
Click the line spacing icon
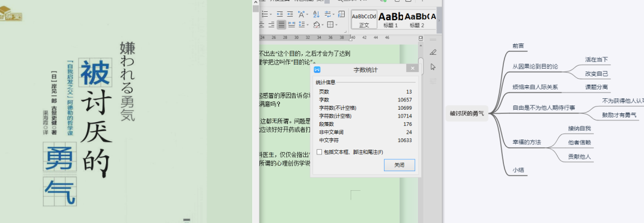click(x=302, y=24)
